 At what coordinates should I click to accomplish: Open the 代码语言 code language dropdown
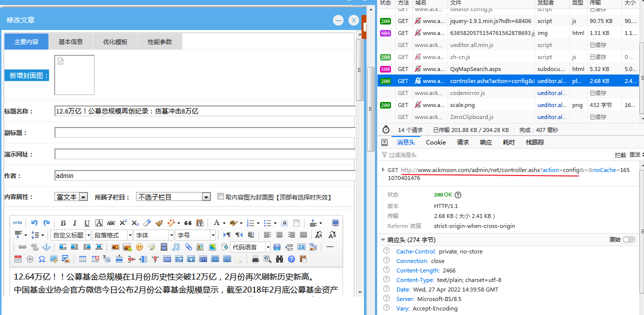click(250, 247)
